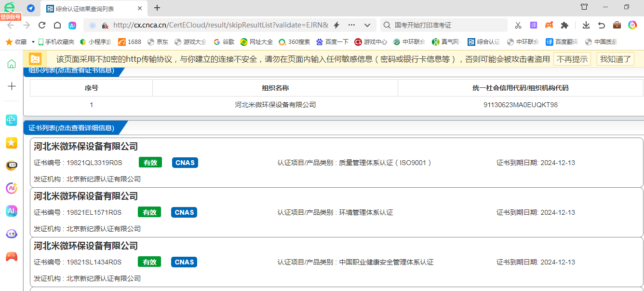644x291 pixels.
Task: Open the sidebar purple ghost icon
Action: pos(12,234)
